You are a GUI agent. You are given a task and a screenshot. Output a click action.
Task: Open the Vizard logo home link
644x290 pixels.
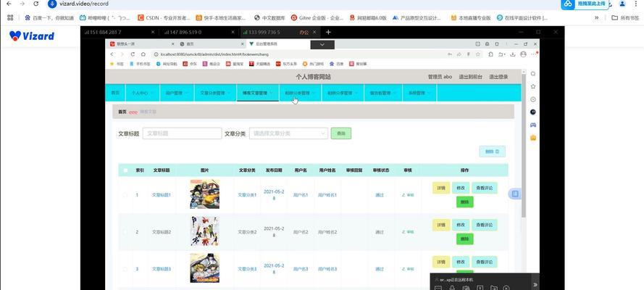click(32, 36)
